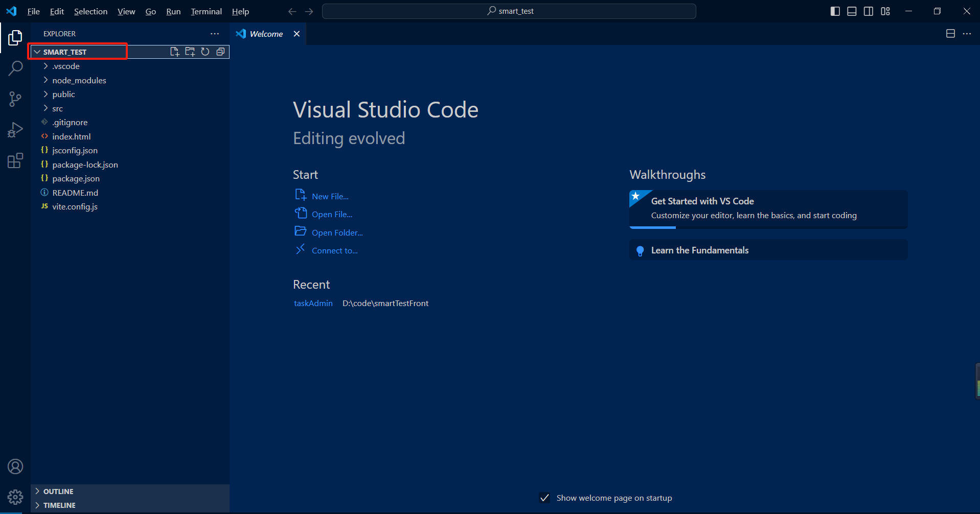
Task: Open the Extensions view
Action: coord(15,161)
